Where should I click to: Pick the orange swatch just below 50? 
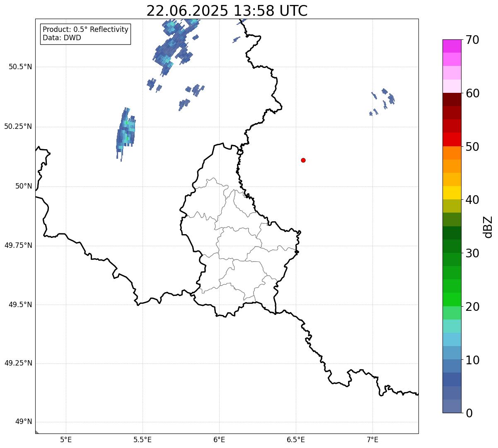pyautogui.click(x=452, y=153)
